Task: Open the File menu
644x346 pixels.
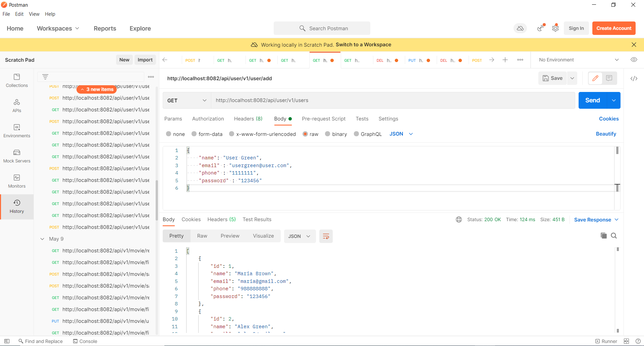Action: coord(6,14)
